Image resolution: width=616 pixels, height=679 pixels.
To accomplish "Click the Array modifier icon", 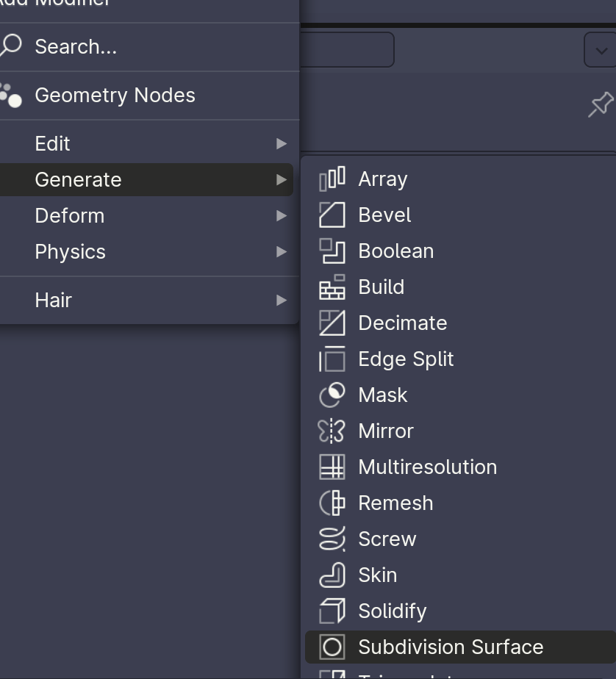I will pos(332,179).
